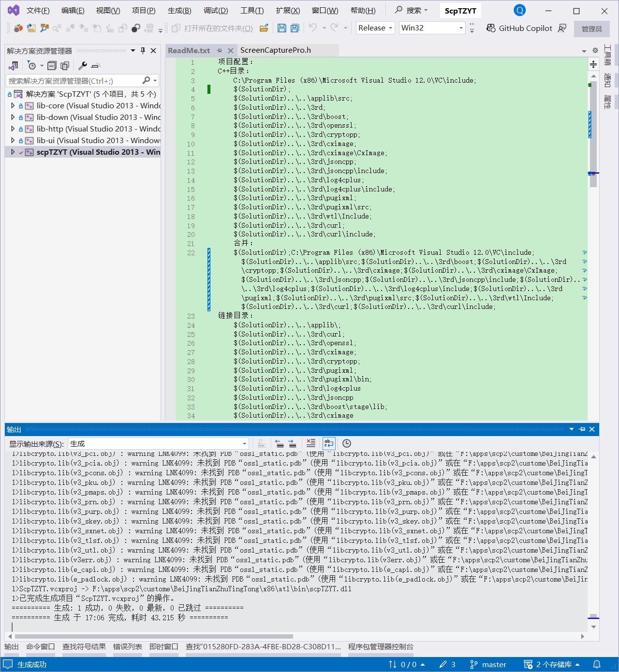Click the 管理员 button
Image resolution: width=619 pixels, height=672 pixels.
click(591, 29)
